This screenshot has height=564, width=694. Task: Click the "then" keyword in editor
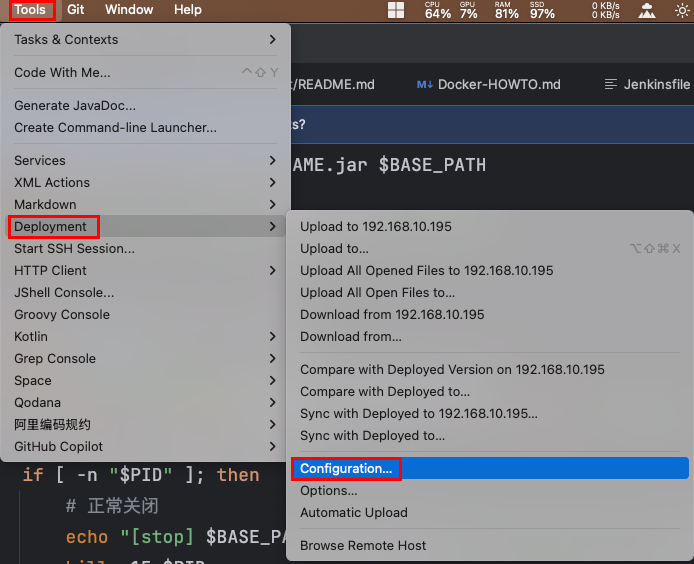[x=238, y=475]
